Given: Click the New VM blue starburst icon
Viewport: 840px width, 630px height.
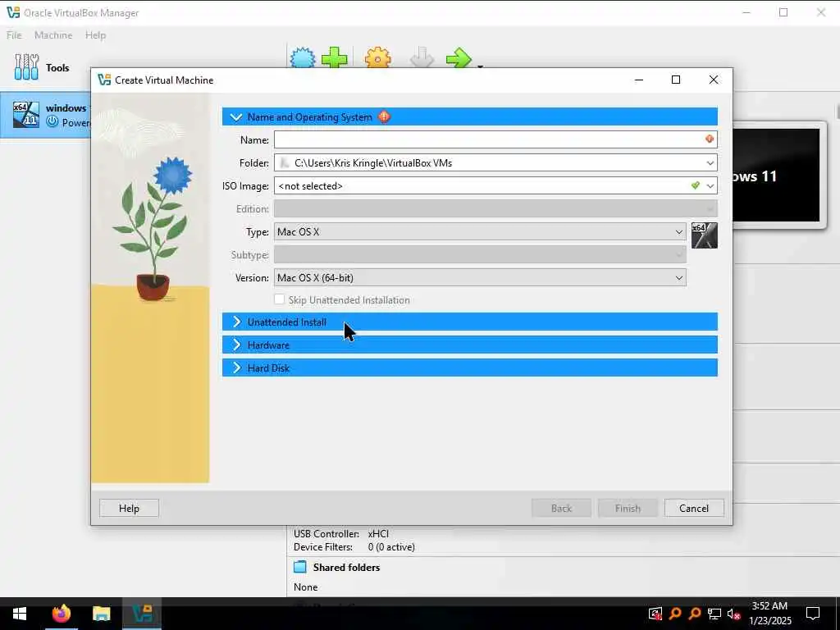Looking at the screenshot, I should (303, 58).
